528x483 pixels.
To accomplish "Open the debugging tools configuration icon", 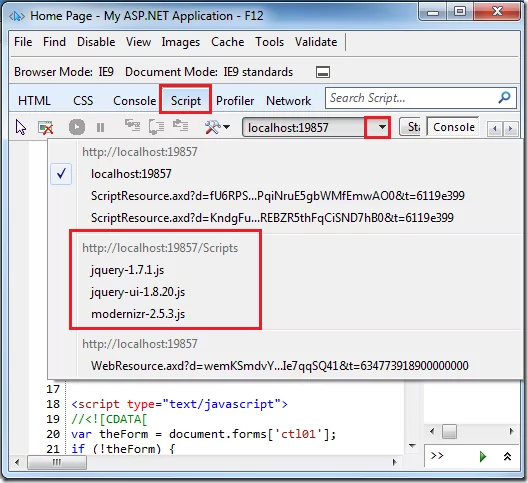I will coord(217,127).
